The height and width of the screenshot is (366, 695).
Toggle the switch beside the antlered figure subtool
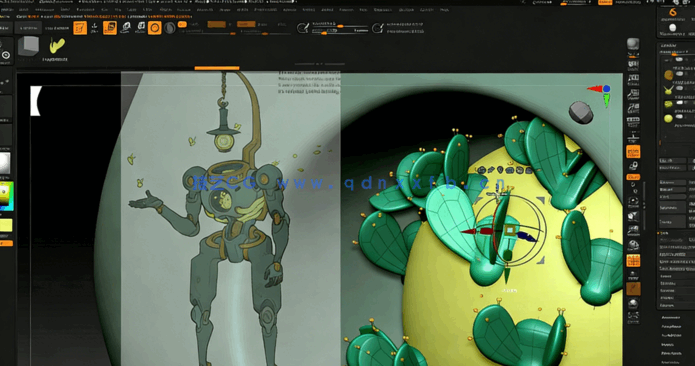(x=680, y=89)
